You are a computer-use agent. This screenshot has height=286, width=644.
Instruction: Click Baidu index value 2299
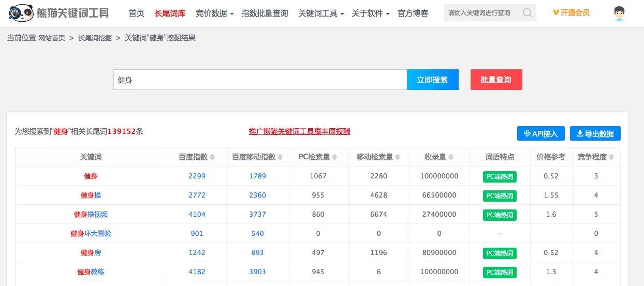coord(197,176)
